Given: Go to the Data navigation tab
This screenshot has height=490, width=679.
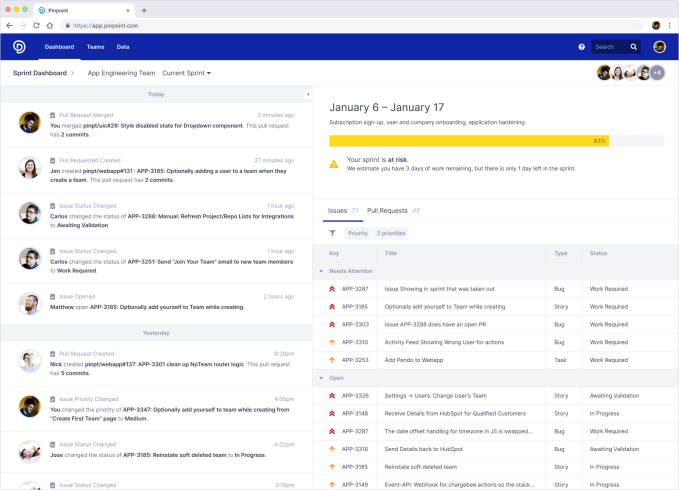Looking at the screenshot, I should point(123,47).
